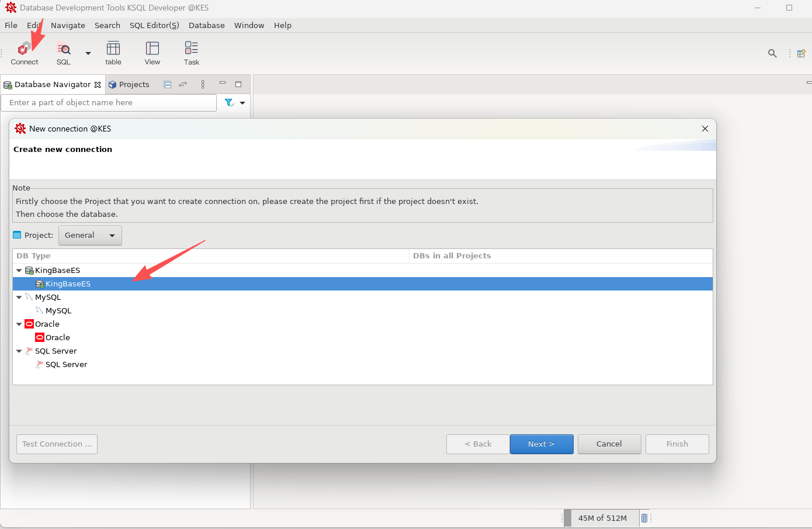Click the Next > button
Image resolution: width=812 pixels, height=529 pixels.
[x=541, y=444]
